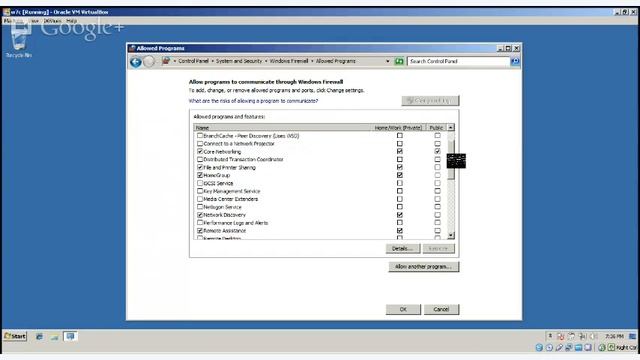Uncheck the HomeGroup name checkbox
Screen dimensions: 640x360
pos(200,175)
